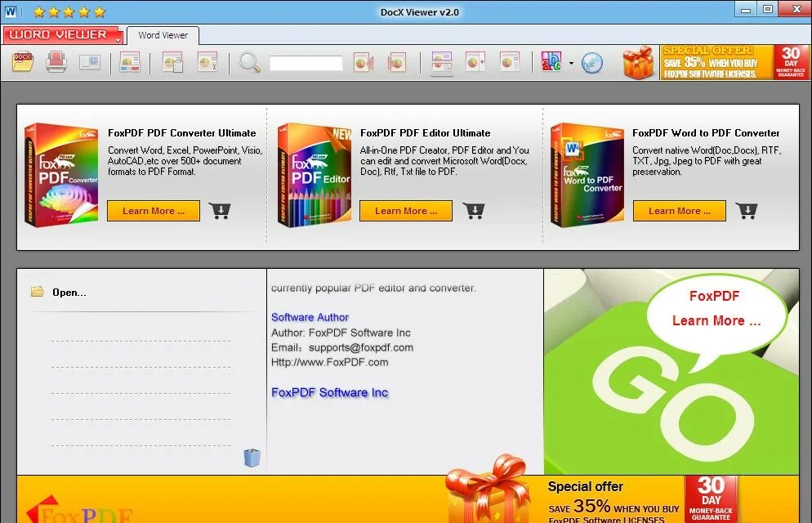Click the 30 Day money-back guarantee badge in toolbar
This screenshot has height=523, width=812.
click(792, 62)
